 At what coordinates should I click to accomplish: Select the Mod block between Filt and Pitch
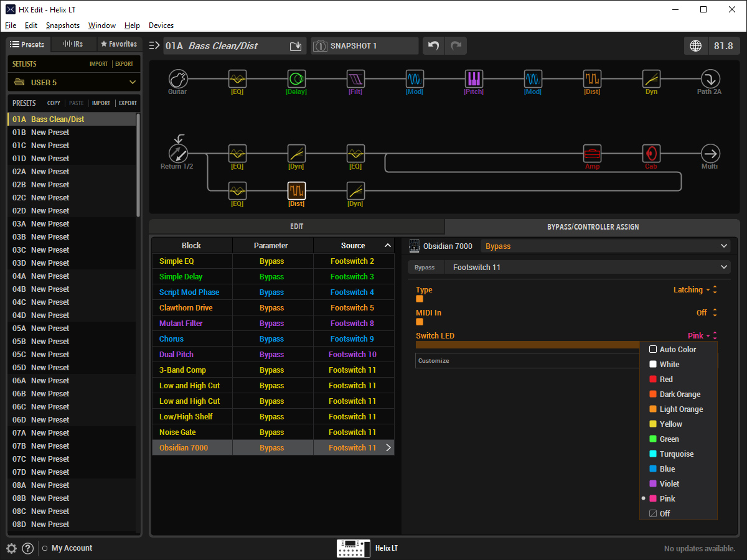pos(415,79)
